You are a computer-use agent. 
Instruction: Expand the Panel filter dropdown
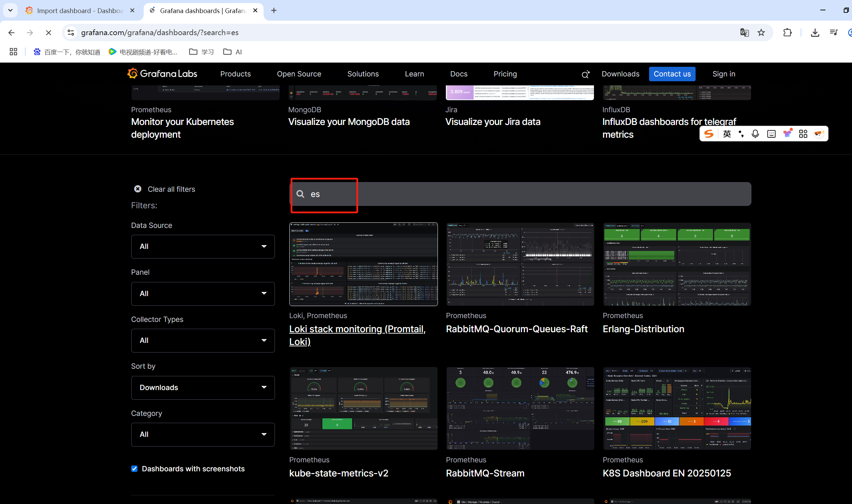point(203,294)
